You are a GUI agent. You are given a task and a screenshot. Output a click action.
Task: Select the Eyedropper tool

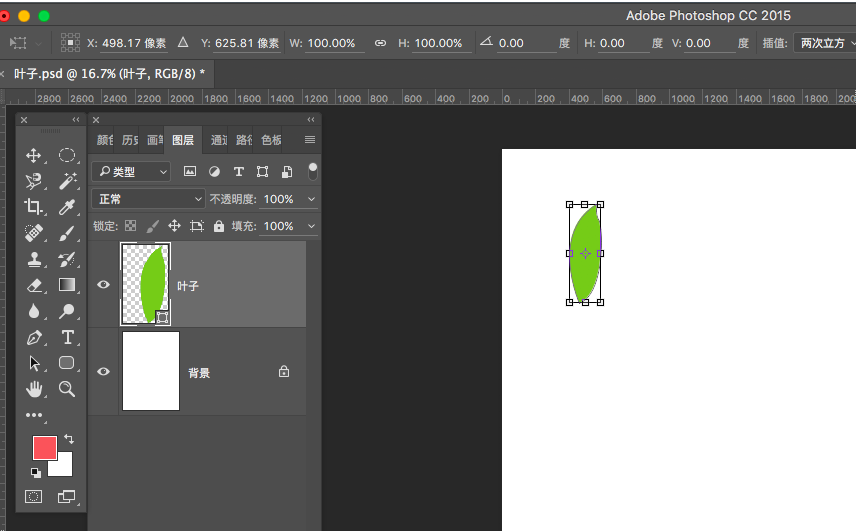67,207
